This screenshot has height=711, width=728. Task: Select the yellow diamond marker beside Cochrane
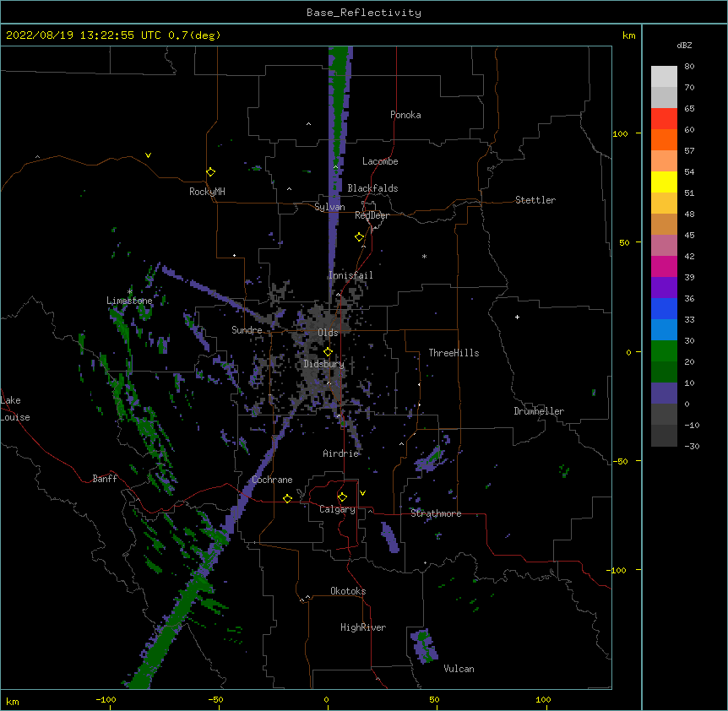(287, 498)
